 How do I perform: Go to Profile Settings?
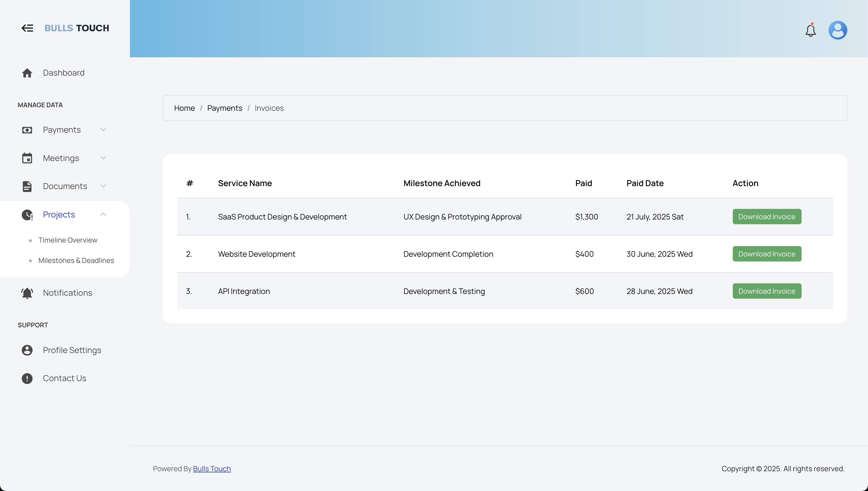(x=72, y=350)
